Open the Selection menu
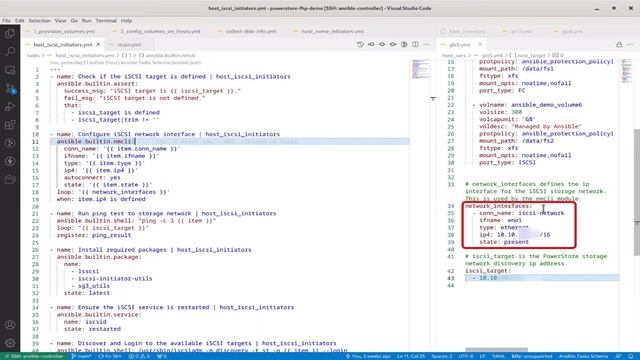 coord(39,20)
